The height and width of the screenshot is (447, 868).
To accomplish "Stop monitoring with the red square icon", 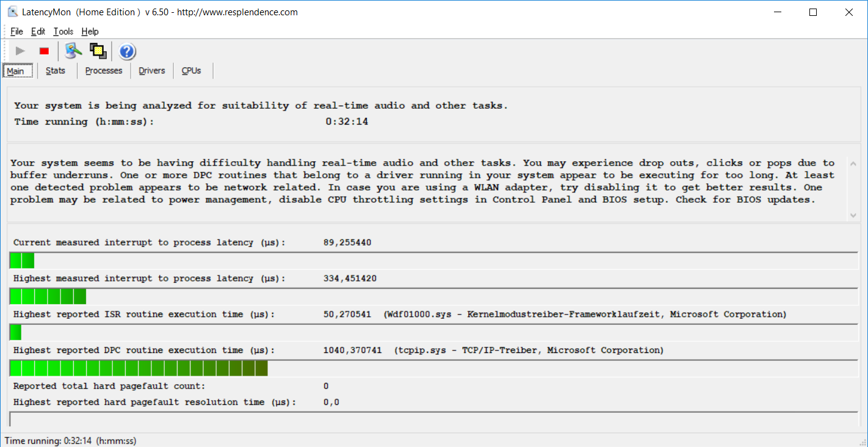I will pos(44,51).
